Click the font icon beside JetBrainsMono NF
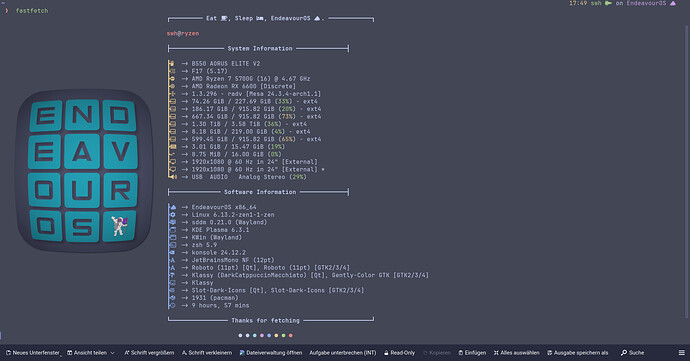The height and width of the screenshot is (361, 690). (x=172, y=260)
